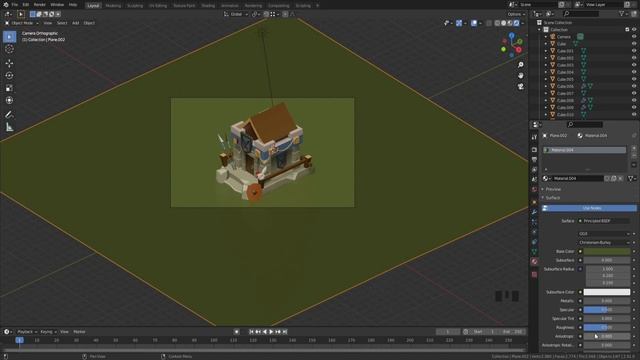Switch to the Sculpting workspace tab

pos(135,6)
